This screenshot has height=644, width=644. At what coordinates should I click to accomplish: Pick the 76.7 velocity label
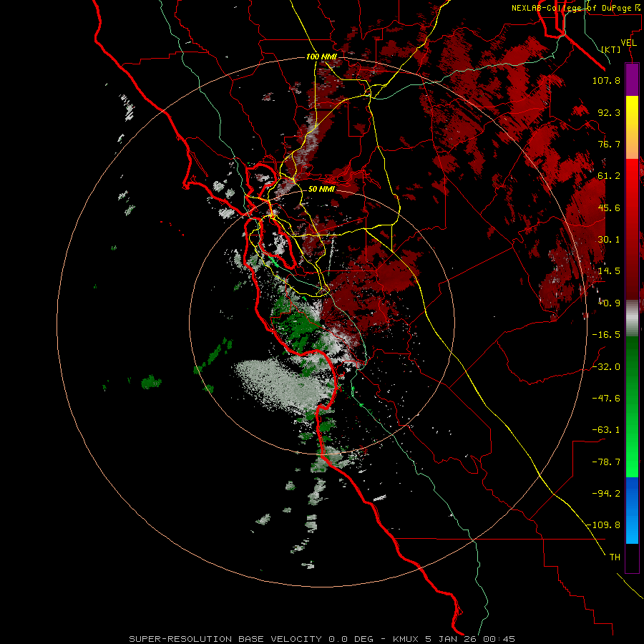pos(609,144)
